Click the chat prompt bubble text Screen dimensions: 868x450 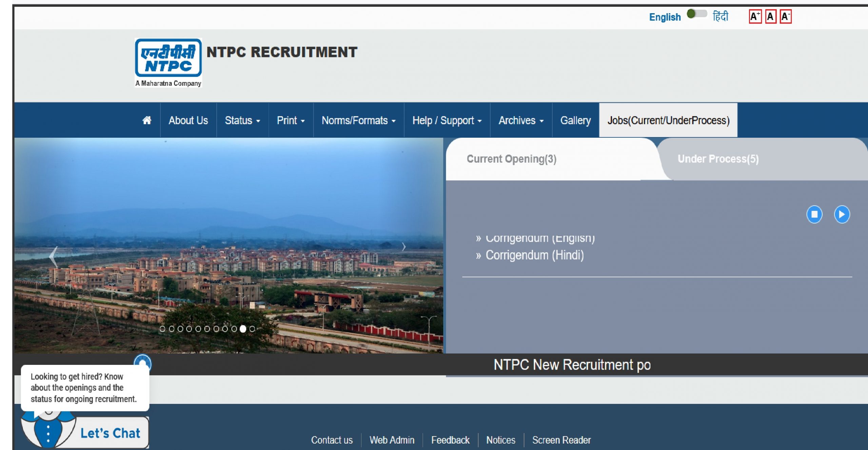point(83,388)
